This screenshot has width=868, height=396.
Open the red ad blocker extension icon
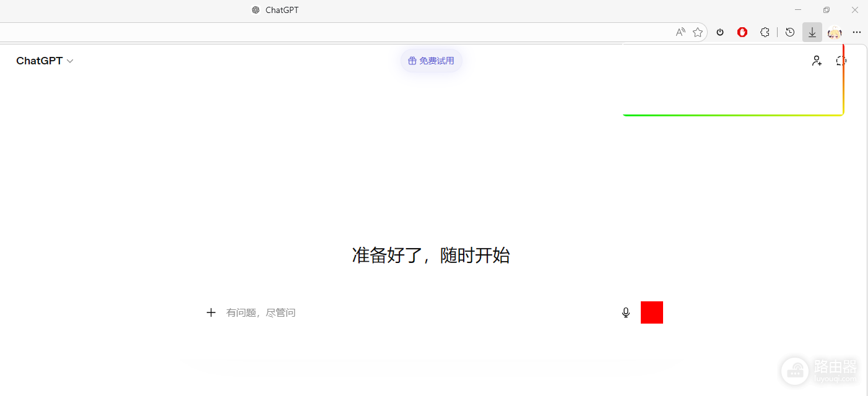click(742, 32)
